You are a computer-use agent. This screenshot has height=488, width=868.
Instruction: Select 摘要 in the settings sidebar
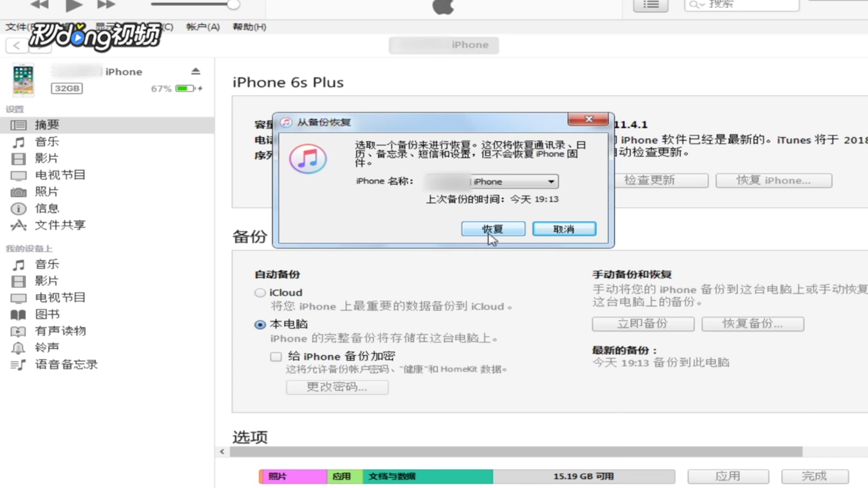[x=107, y=125]
